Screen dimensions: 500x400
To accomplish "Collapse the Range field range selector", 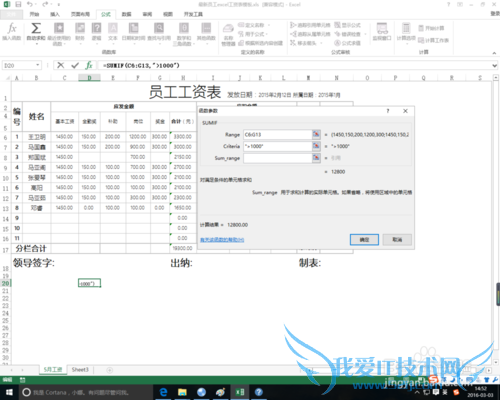I will pyautogui.click(x=316, y=134).
